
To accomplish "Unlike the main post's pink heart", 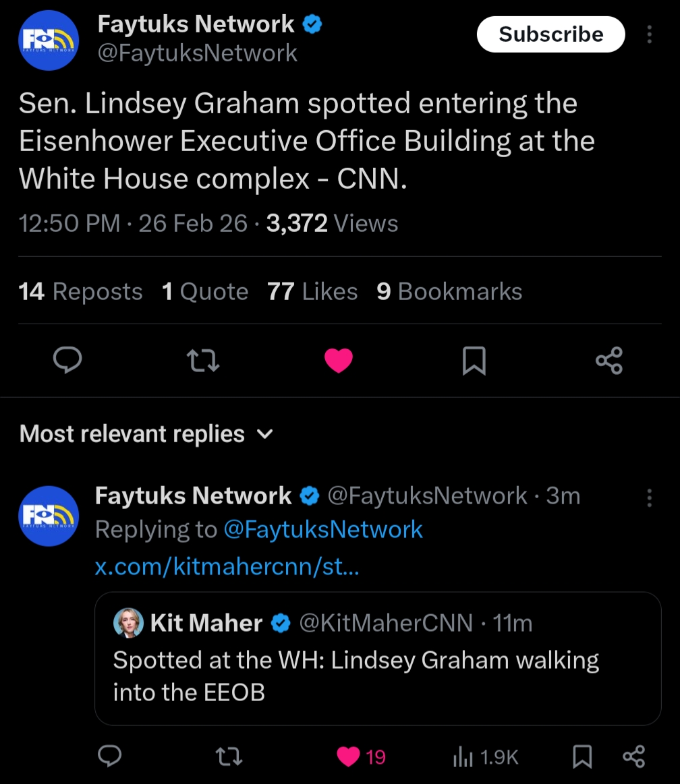I will pyautogui.click(x=339, y=361).
